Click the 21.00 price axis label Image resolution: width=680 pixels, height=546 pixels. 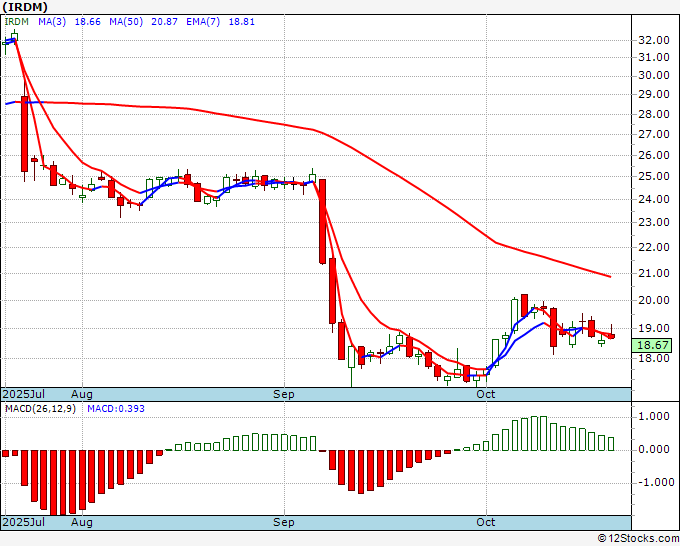(x=654, y=273)
